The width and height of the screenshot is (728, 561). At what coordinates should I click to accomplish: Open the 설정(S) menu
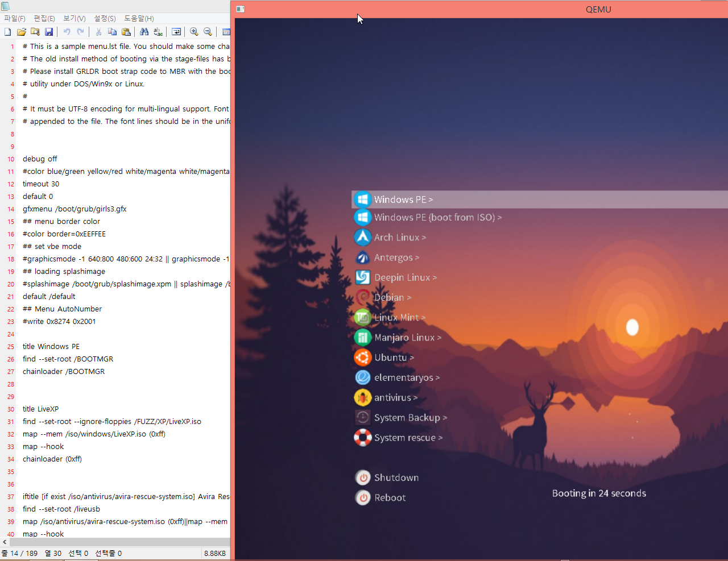(105, 19)
